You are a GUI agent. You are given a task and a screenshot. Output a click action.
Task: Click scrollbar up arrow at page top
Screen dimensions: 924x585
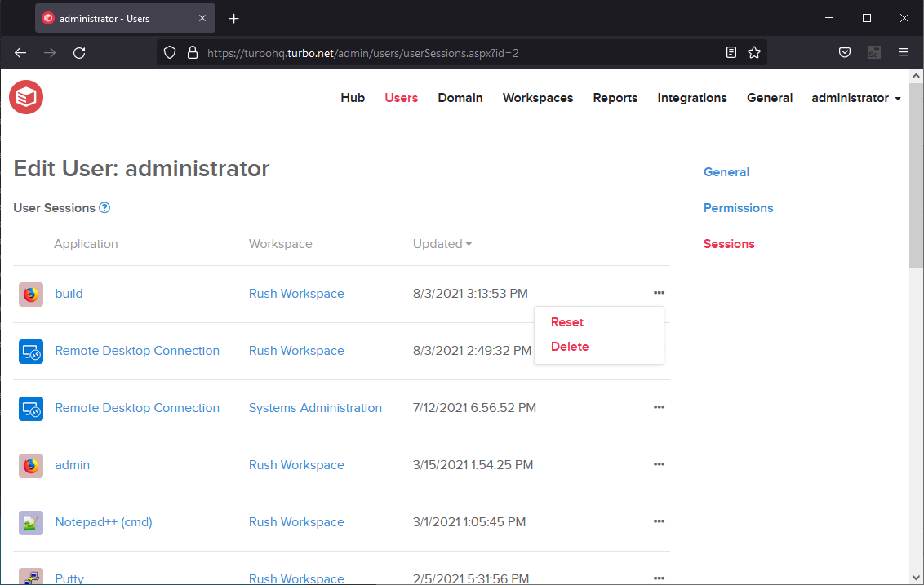click(917, 76)
